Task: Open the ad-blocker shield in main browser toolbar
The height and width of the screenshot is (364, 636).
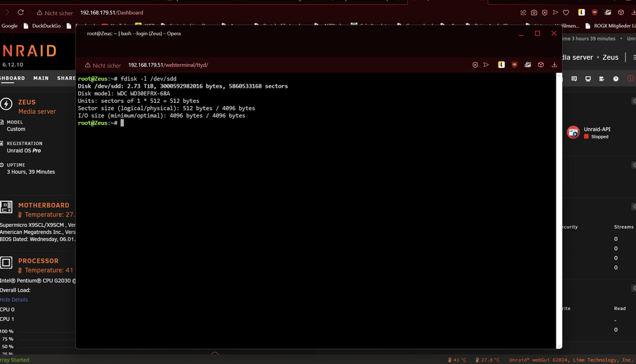Action: coord(545,13)
